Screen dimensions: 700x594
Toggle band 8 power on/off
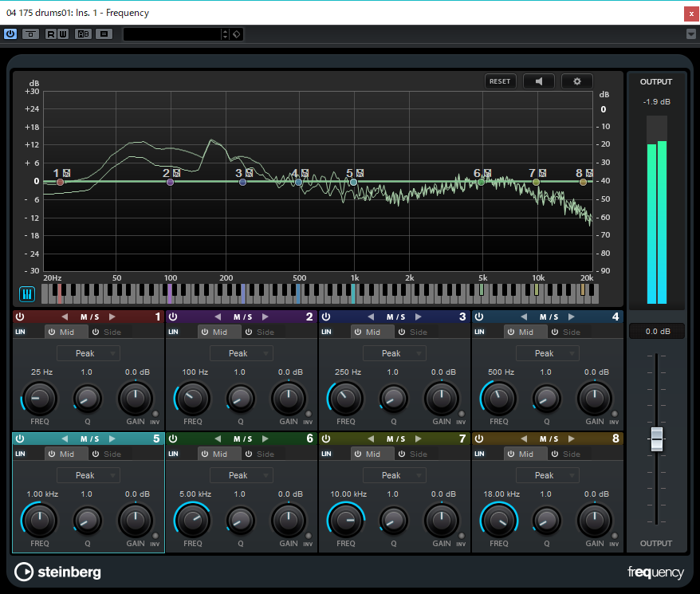tap(479, 439)
